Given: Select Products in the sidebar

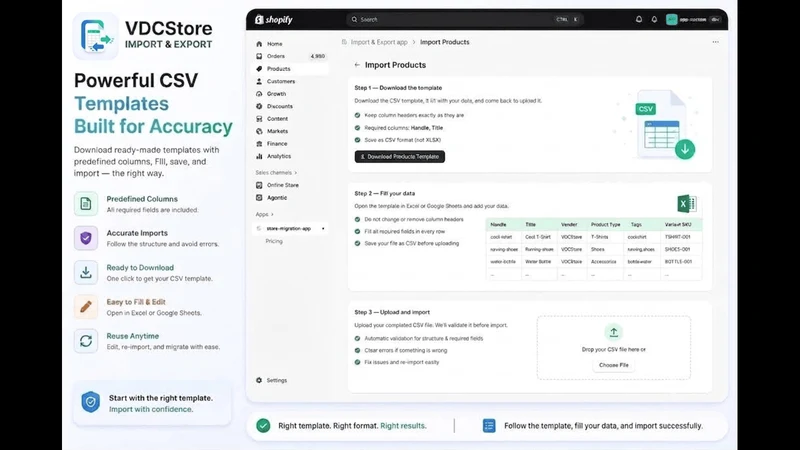Looking at the screenshot, I should [x=290, y=68].
